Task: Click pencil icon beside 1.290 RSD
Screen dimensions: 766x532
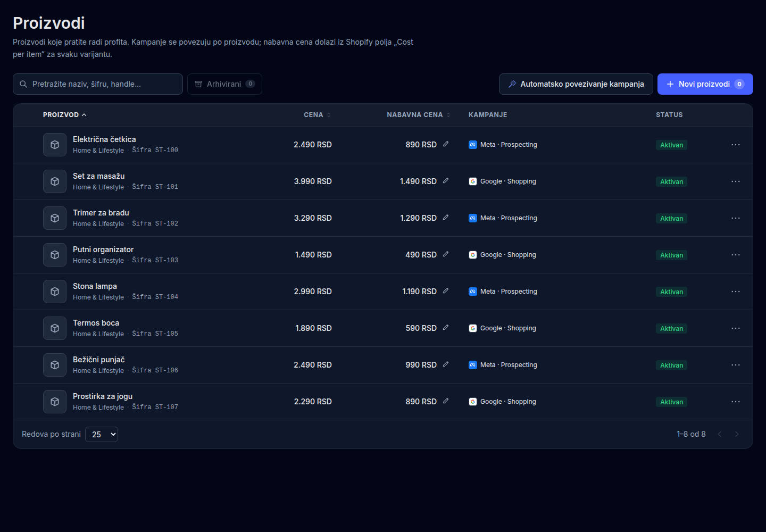Action: 446,218
